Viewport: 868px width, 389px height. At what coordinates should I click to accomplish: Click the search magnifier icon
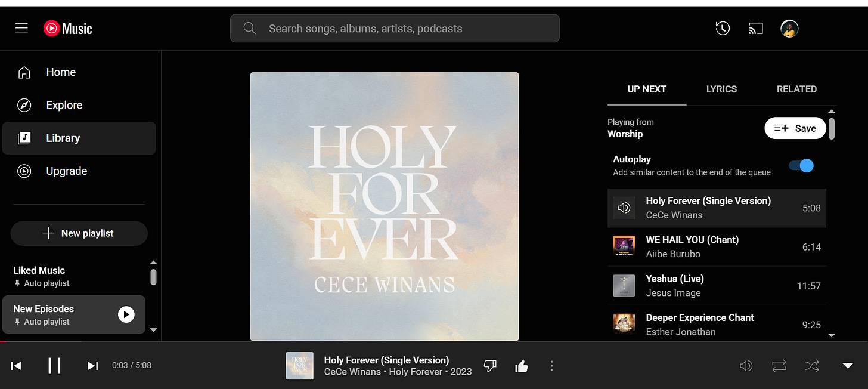click(250, 28)
